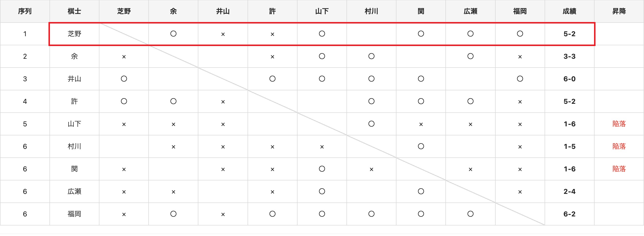
Task: Click circle for 広瀬 versus 関
Action: 421,191
